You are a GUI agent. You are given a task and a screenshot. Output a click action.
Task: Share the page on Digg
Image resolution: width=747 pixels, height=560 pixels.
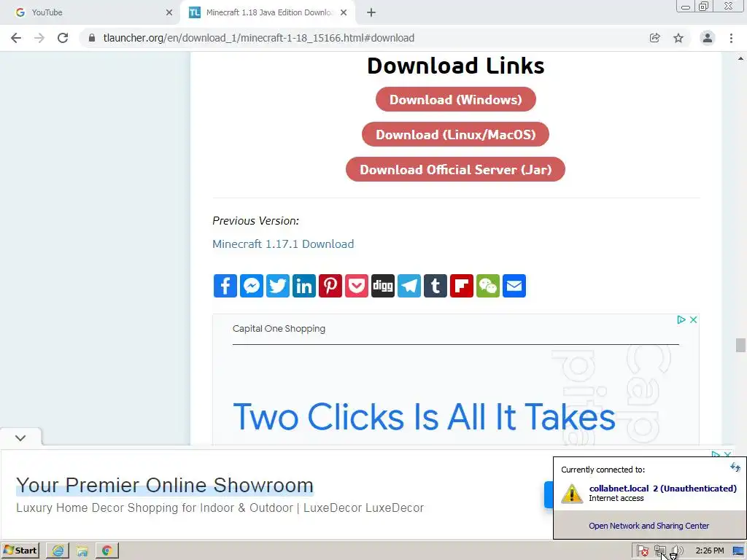[382, 286]
